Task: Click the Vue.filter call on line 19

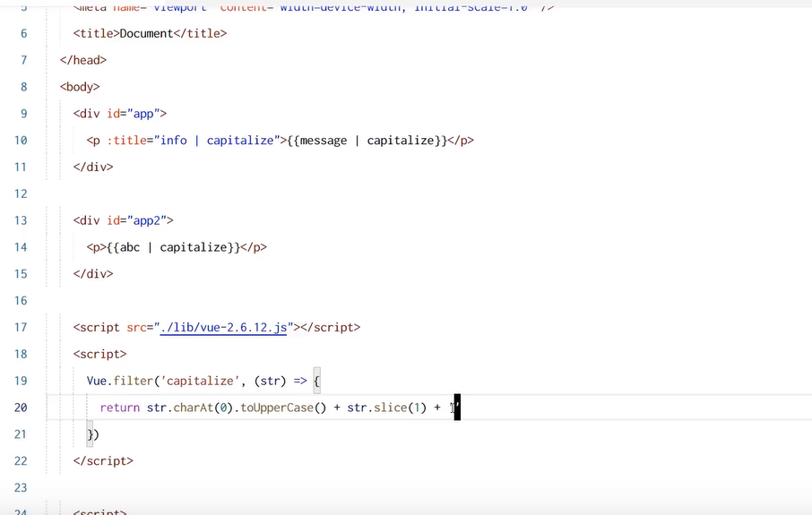Action: (x=120, y=381)
